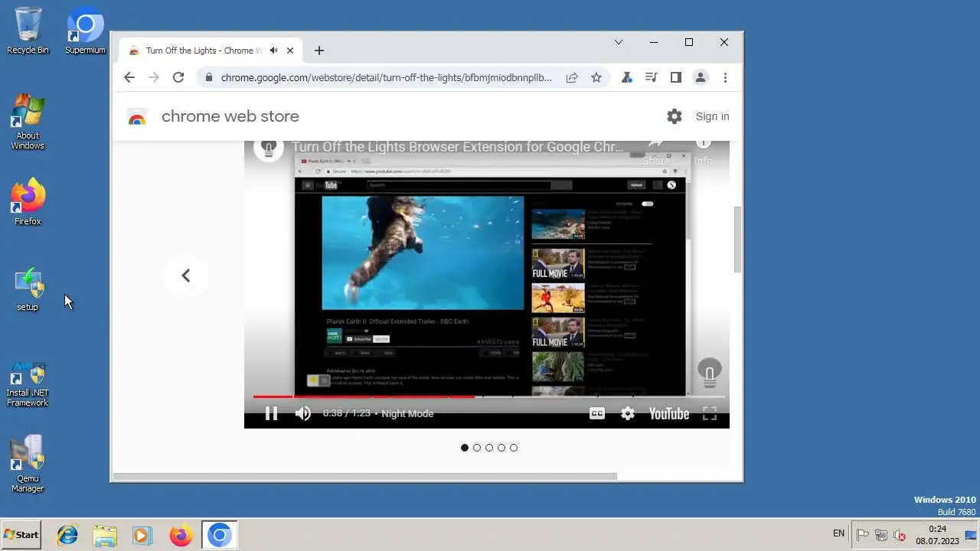
Task: Click the Supermium taskbar button
Action: [x=219, y=535]
